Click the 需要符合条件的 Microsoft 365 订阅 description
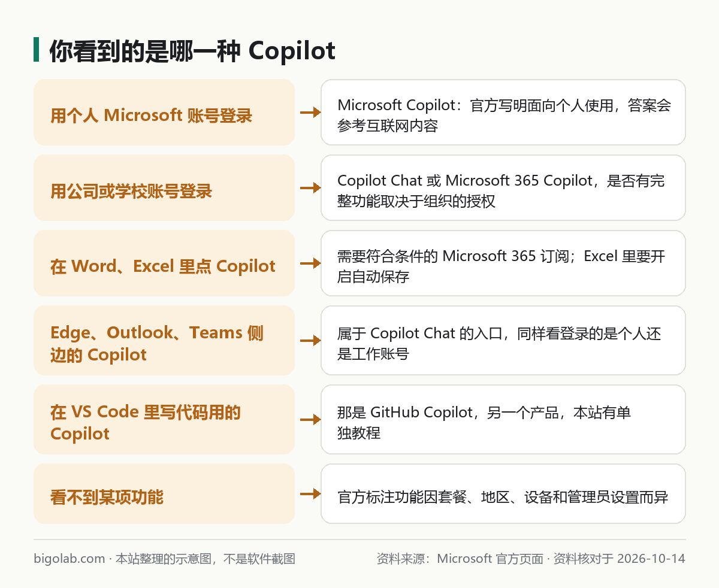 (503, 263)
